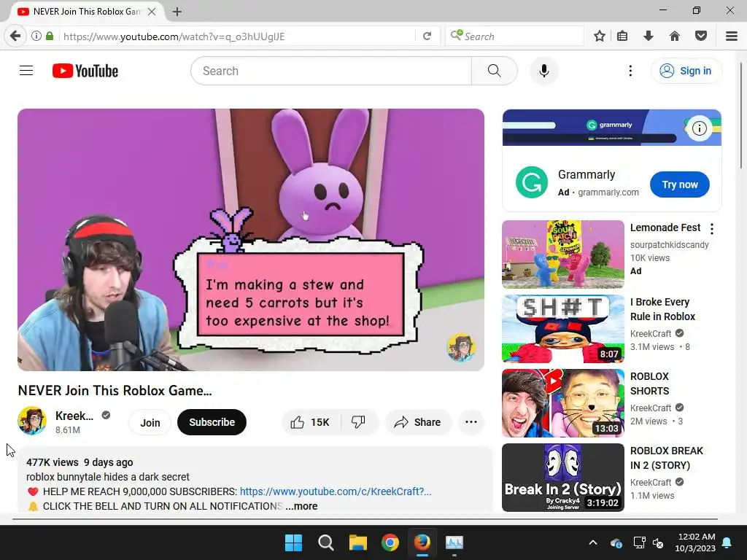Open Pocket icon in toolbar
This screenshot has width=747, height=560.
[x=701, y=36]
